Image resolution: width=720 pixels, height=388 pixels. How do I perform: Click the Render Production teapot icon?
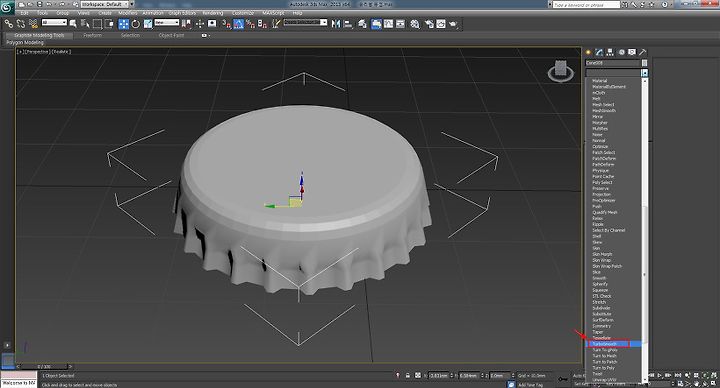(453, 23)
